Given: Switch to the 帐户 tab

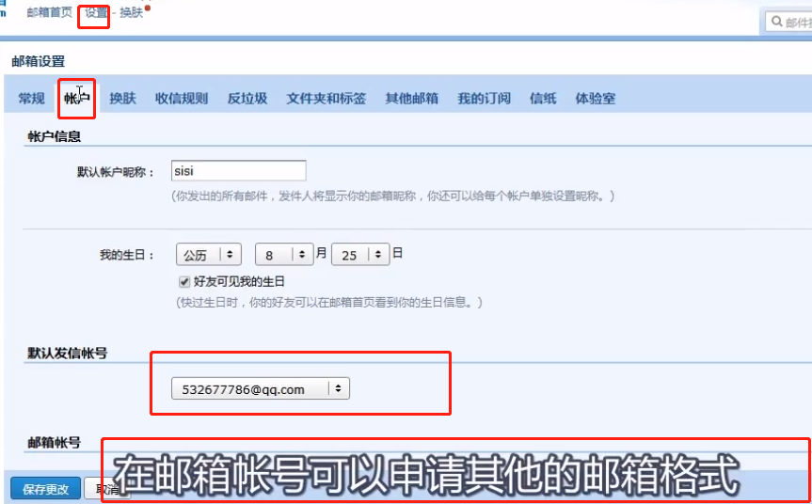Looking at the screenshot, I should [76, 99].
